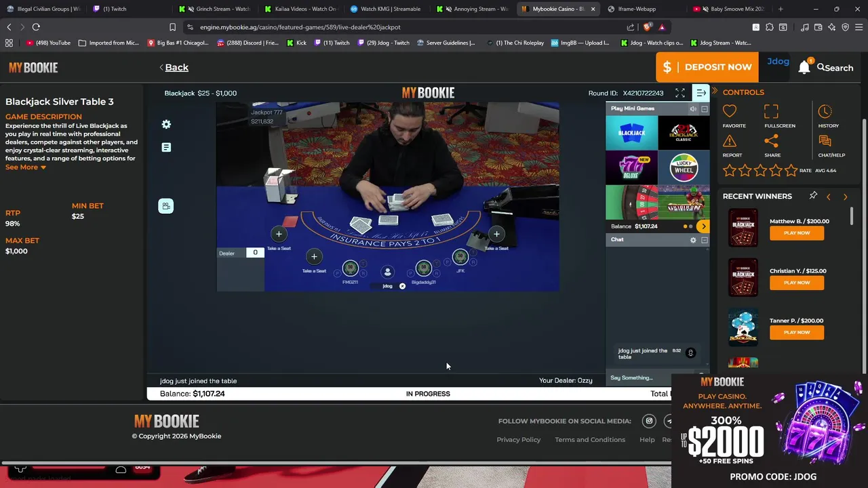The width and height of the screenshot is (868, 488).
Task: Open the roulette mini game thumbnail
Action: (631, 202)
